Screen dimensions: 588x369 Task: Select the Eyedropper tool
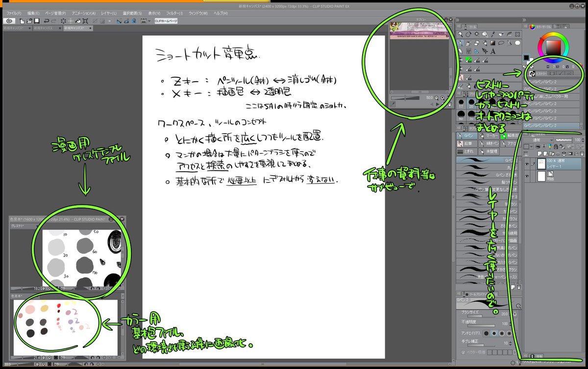click(492, 34)
